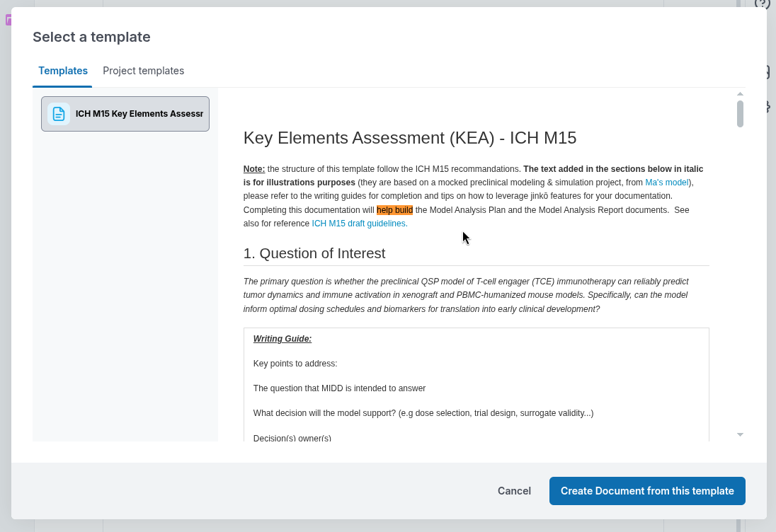The height and width of the screenshot is (532, 776).
Task: Click Create Document from this template
Action: click(647, 491)
